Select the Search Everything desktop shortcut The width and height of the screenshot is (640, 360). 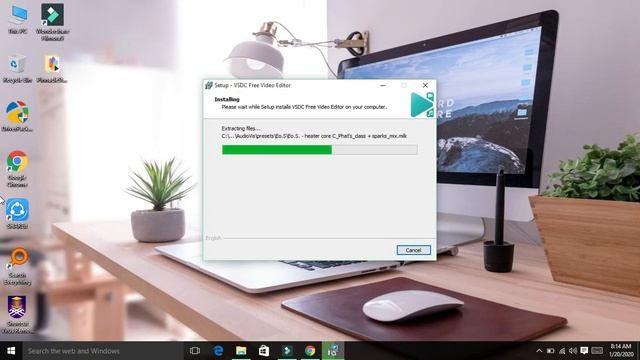coord(17,266)
